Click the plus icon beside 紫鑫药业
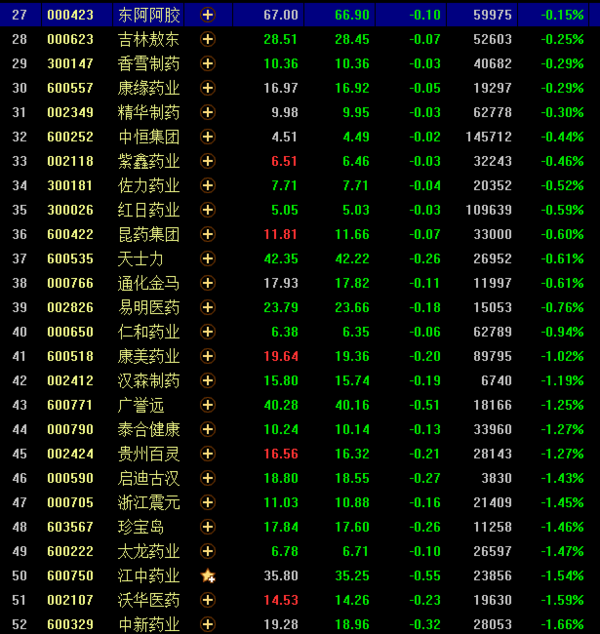 (208, 161)
